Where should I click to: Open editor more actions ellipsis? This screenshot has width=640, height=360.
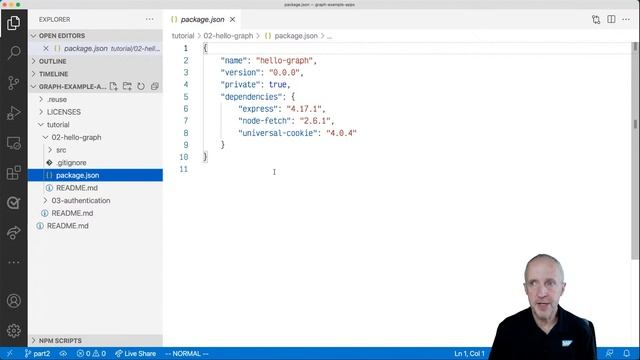[x=626, y=20]
